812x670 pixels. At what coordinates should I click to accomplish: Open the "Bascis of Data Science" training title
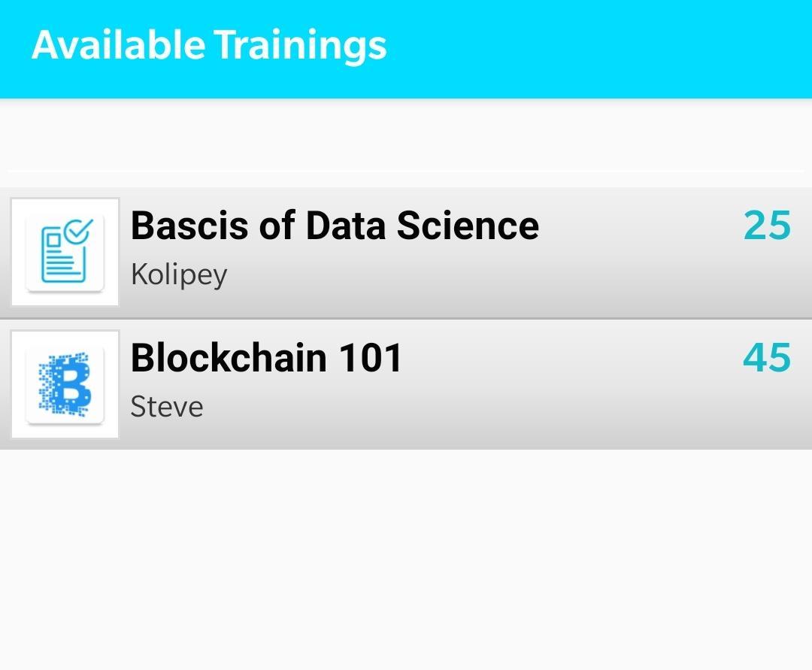tap(335, 226)
